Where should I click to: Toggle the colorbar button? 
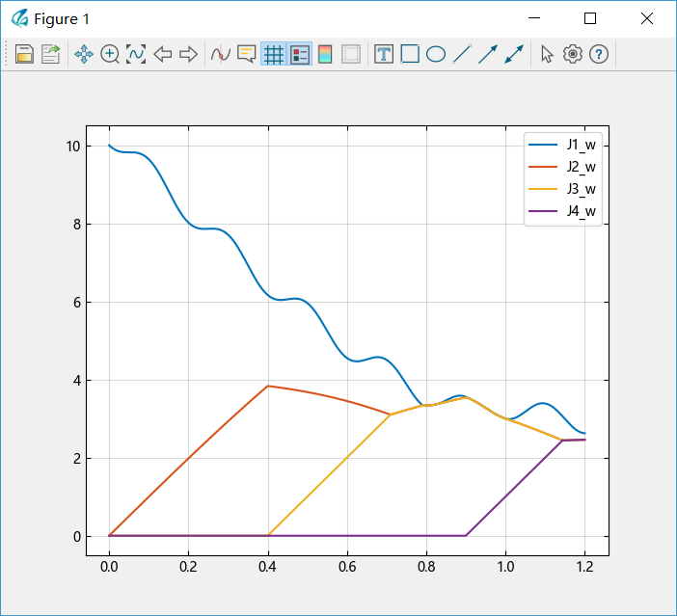pos(325,54)
